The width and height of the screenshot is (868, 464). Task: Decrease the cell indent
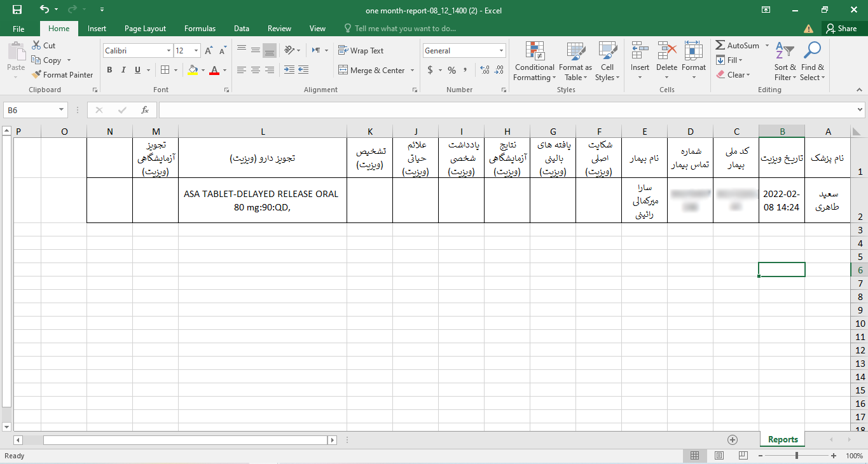pos(289,70)
